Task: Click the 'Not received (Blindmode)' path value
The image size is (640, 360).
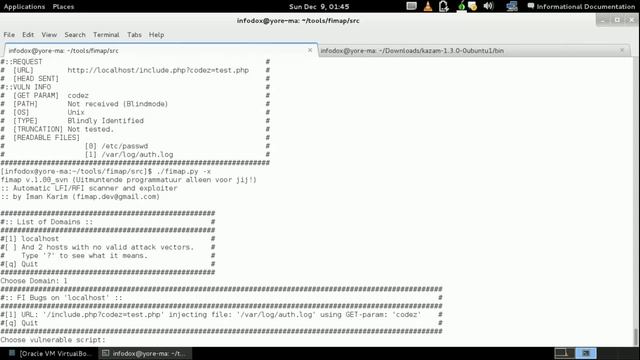Action: 118,104
